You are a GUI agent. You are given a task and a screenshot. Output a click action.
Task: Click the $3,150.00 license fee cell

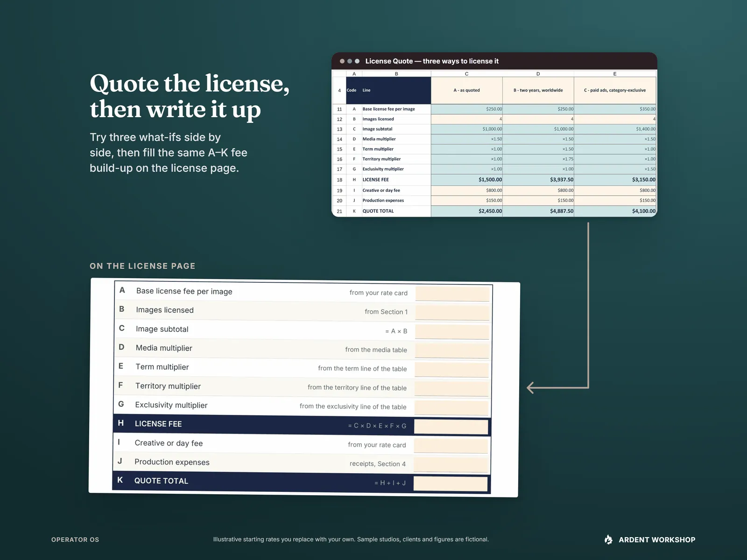click(x=615, y=180)
